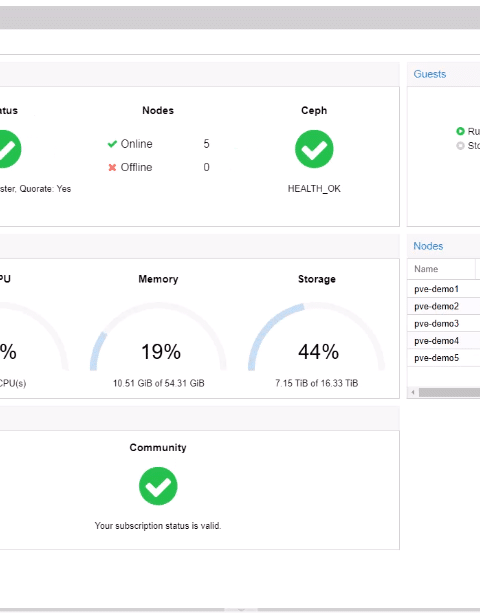The image size is (480, 613).
Task: Click the green Running guests indicator icon
Action: 460,131
